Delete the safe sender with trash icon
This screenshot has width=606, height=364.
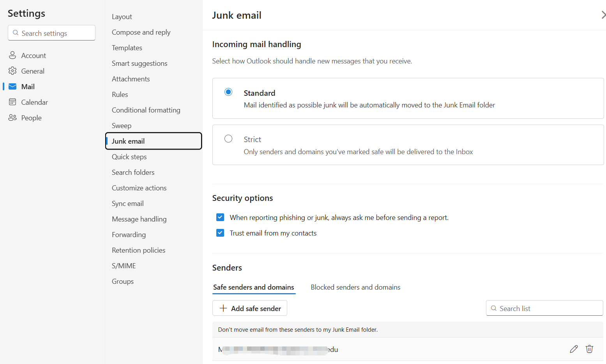[x=589, y=349]
